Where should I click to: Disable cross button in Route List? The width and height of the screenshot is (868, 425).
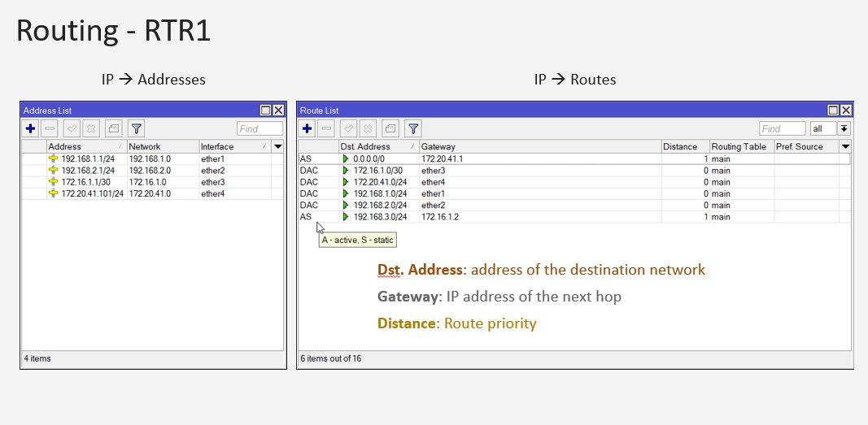(x=369, y=128)
